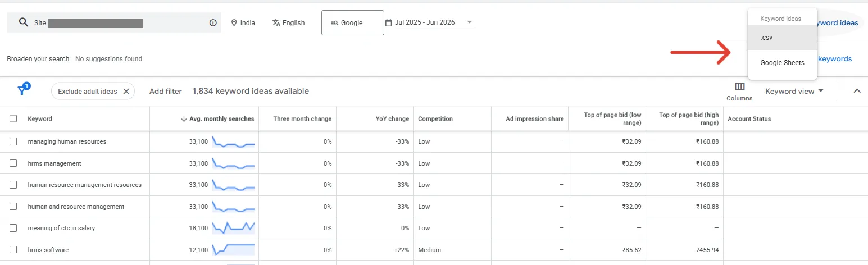Check the human resource management resources row
This screenshot has width=868, height=265.
point(13,185)
